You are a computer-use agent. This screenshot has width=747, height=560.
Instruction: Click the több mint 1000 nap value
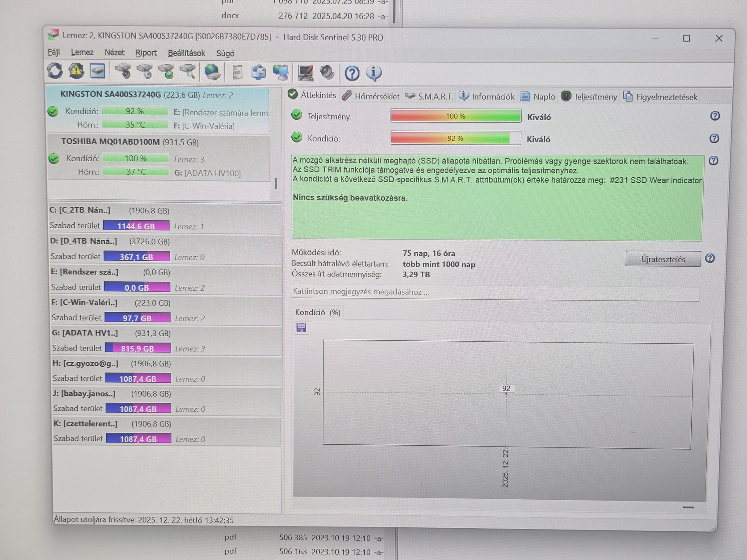(x=439, y=264)
